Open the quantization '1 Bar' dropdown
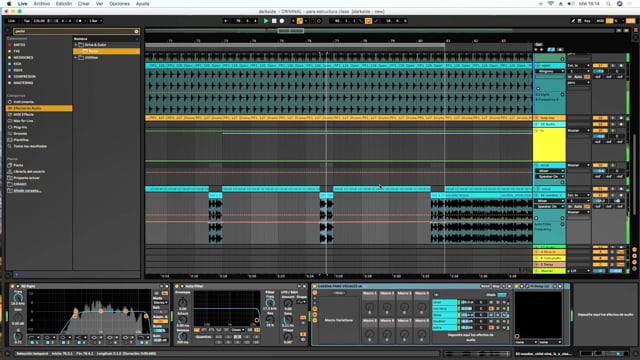 pos(96,21)
